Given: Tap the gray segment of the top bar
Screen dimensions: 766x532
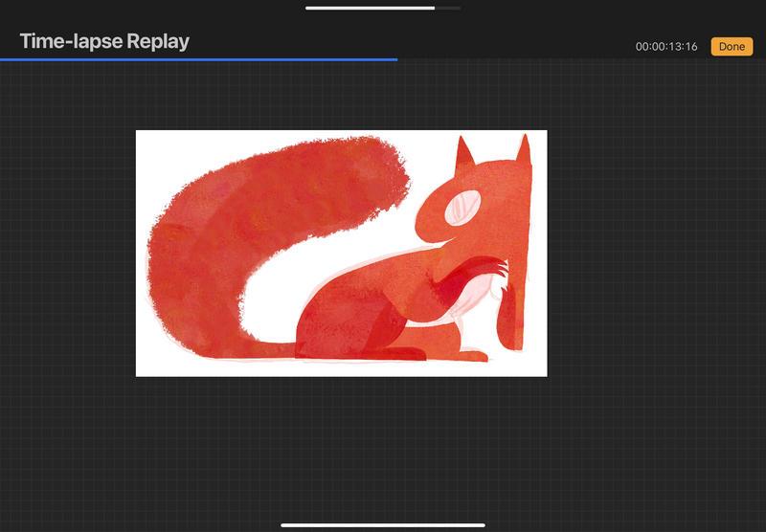Looking at the screenshot, I should [x=448, y=8].
